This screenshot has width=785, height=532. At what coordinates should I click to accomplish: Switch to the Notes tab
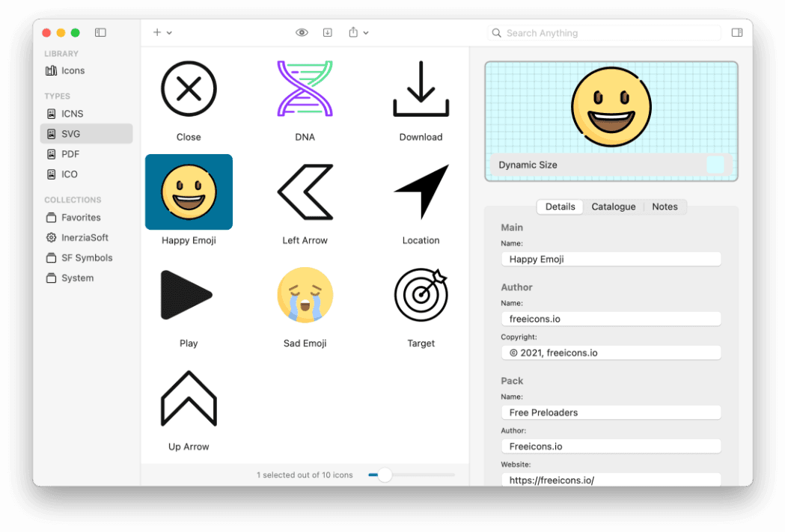[665, 207]
